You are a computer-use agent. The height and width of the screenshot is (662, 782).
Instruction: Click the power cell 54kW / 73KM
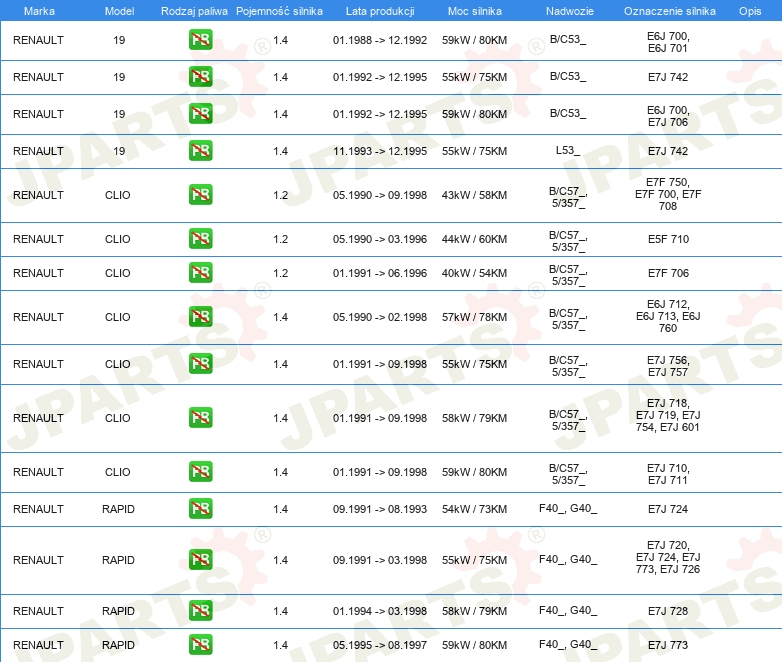click(x=474, y=509)
